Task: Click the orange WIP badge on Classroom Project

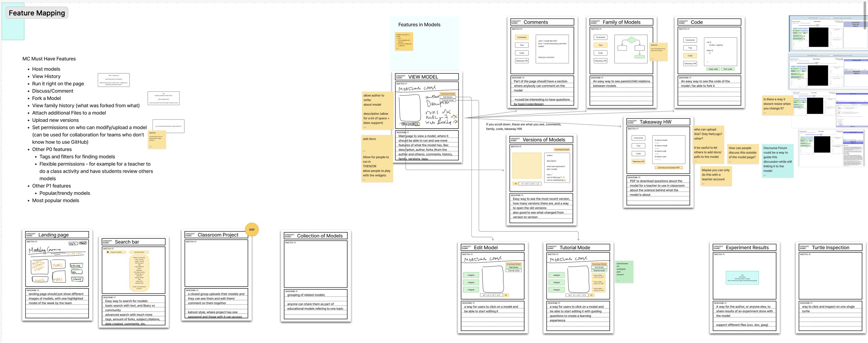Action: coord(252,230)
